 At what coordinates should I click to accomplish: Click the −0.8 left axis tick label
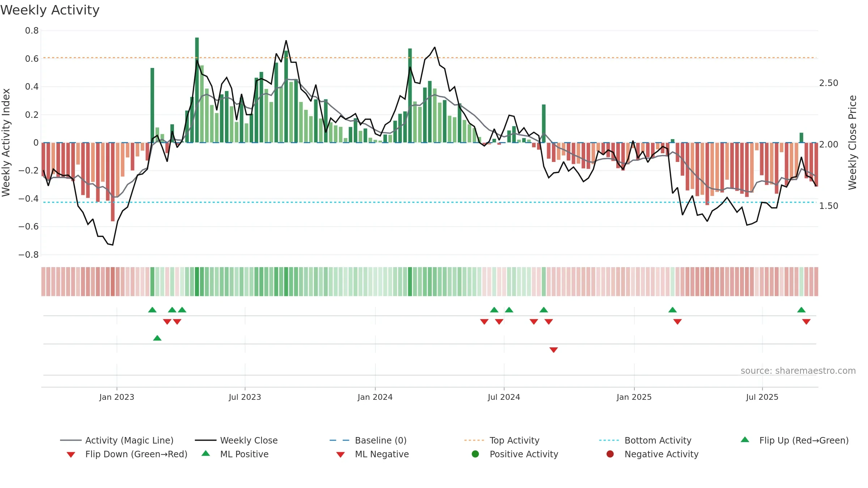tap(29, 255)
